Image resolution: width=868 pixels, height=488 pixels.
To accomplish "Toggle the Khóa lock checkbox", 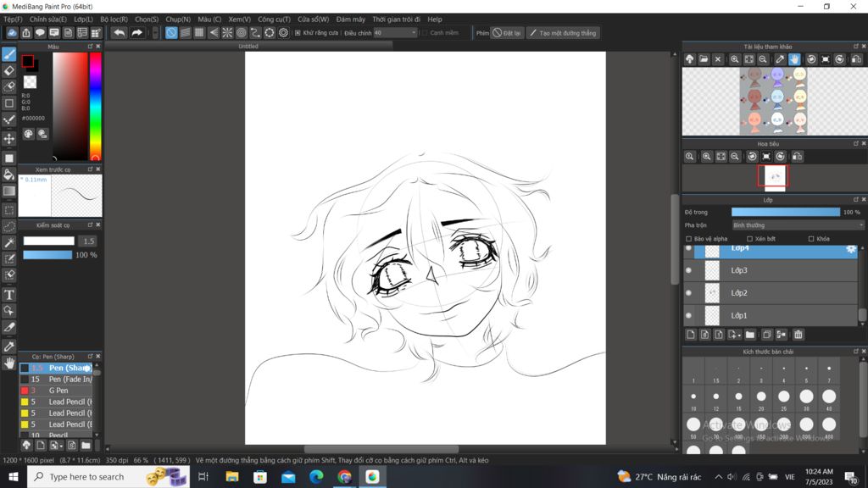I will pos(811,239).
